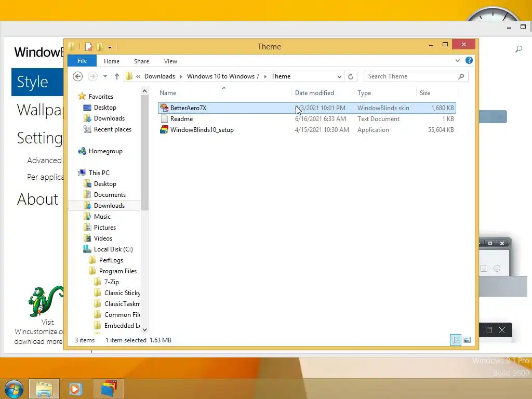This screenshot has width=532, height=399.
Task: Open Documents folder in navigation pane
Action: 110,195
